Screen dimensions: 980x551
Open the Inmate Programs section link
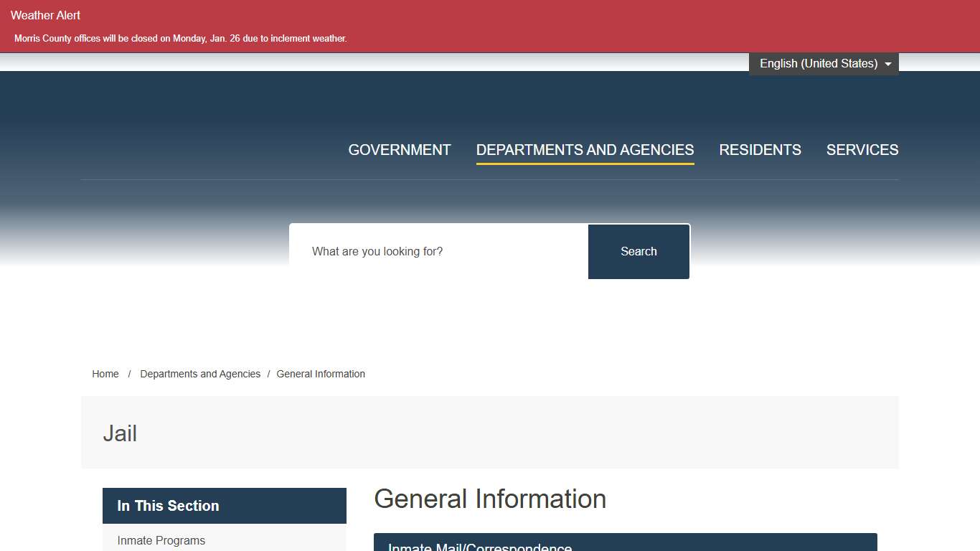[x=161, y=540]
